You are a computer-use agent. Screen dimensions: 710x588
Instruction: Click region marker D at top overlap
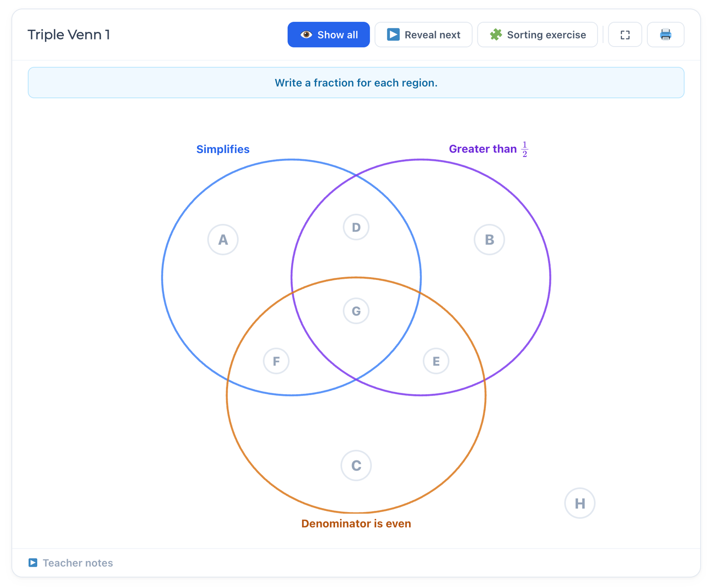tap(356, 227)
